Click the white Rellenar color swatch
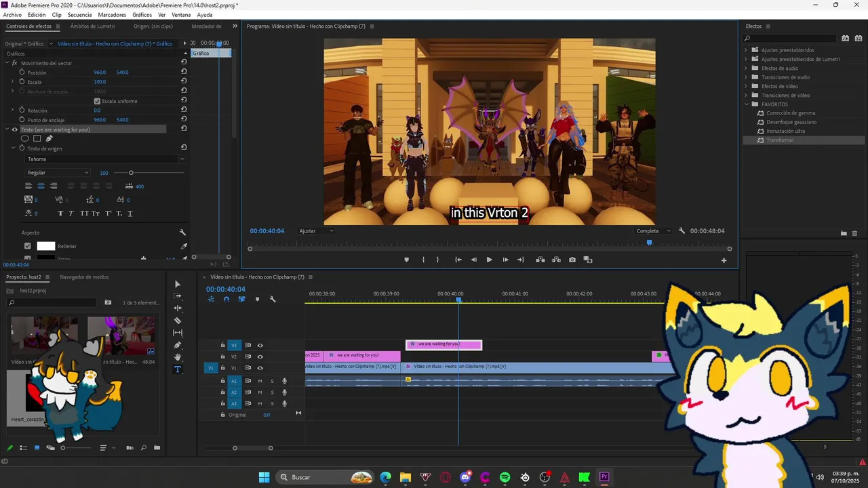Image resolution: width=868 pixels, height=488 pixels. pyautogui.click(x=46, y=246)
